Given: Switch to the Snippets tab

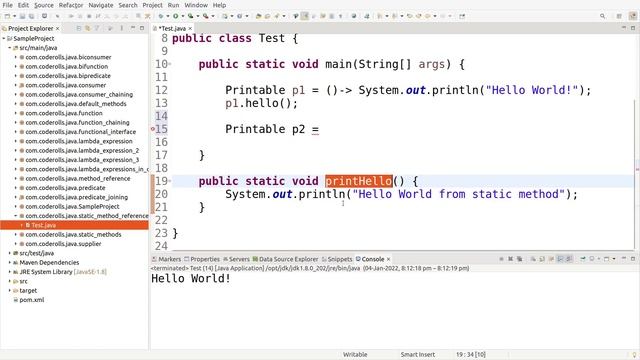Looking at the screenshot, I should [x=337, y=259].
